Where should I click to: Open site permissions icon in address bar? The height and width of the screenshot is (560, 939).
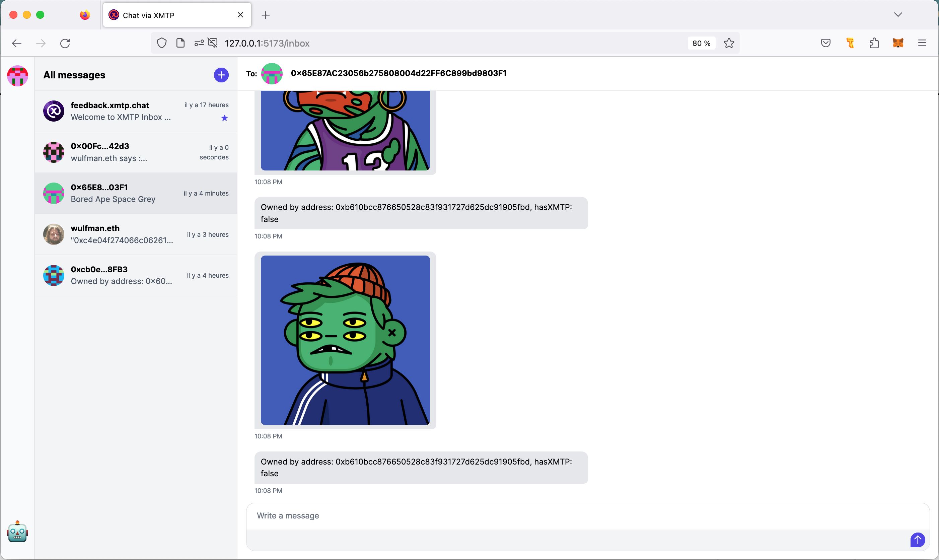coord(199,44)
